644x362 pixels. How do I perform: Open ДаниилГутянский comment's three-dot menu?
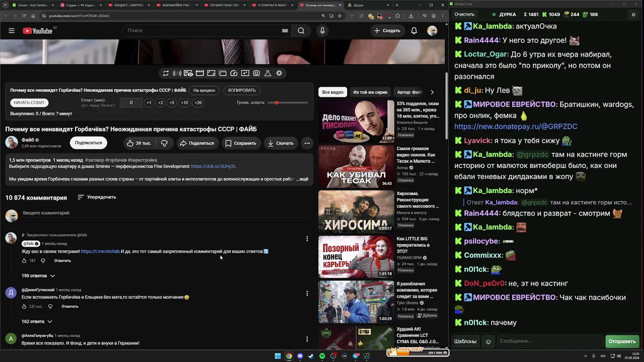point(307,294)
